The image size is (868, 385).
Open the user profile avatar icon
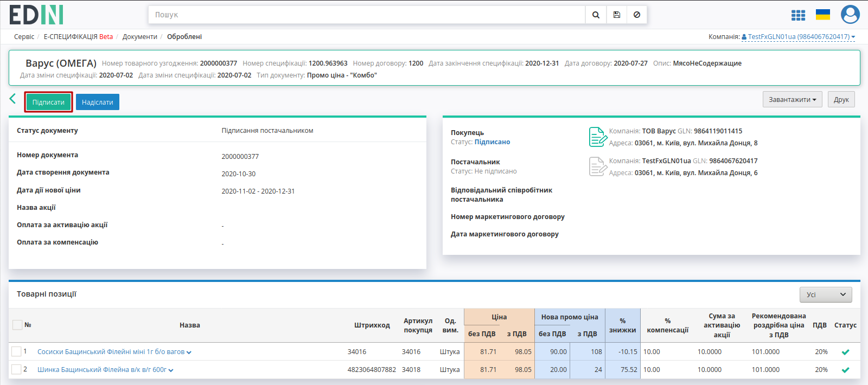850,14
